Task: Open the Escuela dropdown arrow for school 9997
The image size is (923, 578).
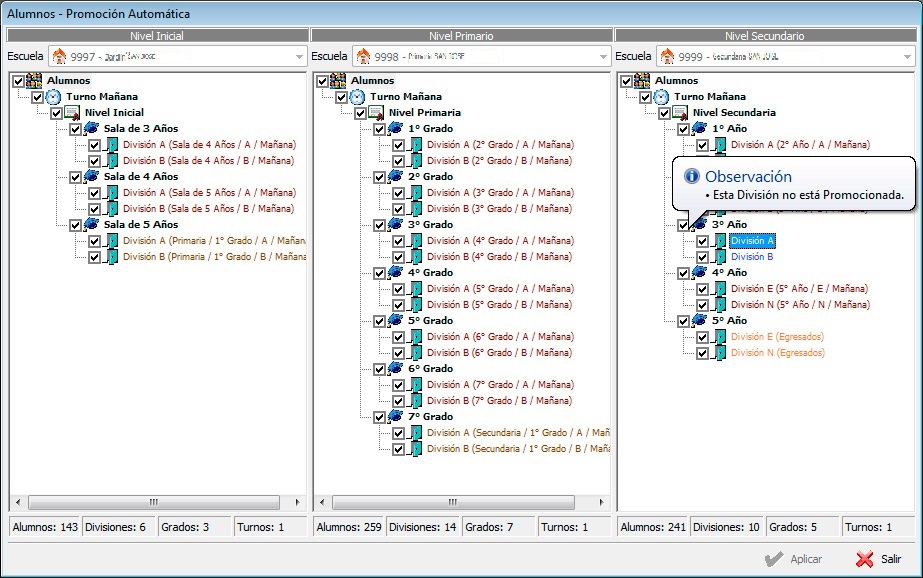Action: click(x=299, y=57)
